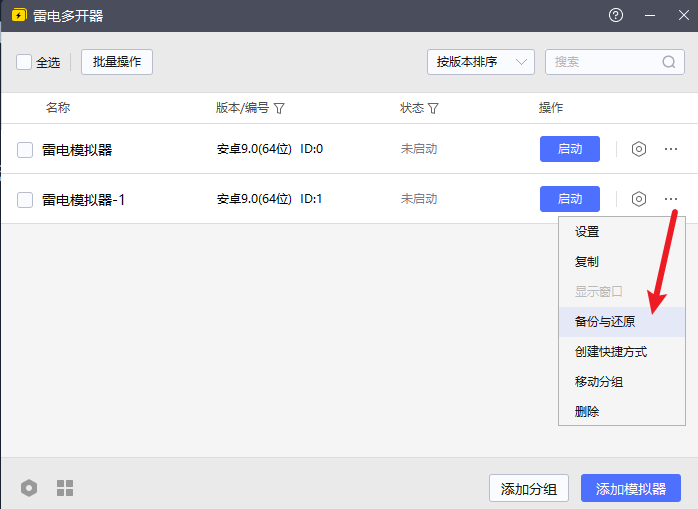Click the search magnifier icon
Screen dimensions: 698x509
669,62
